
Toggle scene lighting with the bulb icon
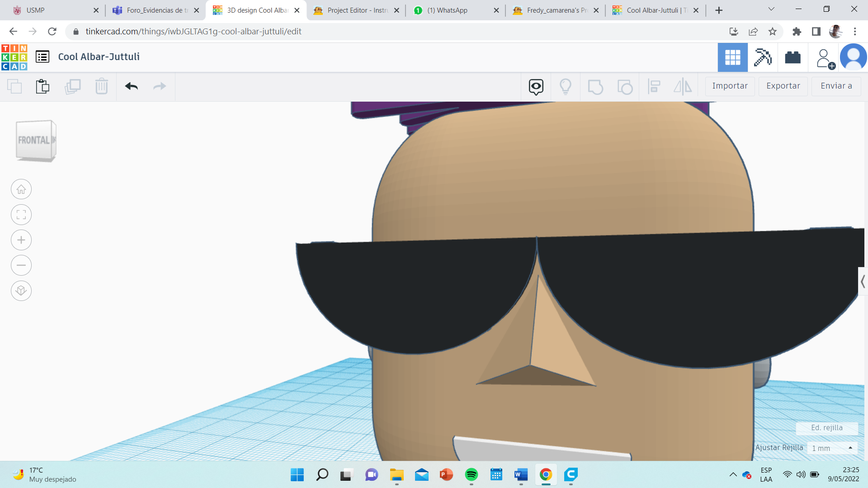[x=566, y=86]
